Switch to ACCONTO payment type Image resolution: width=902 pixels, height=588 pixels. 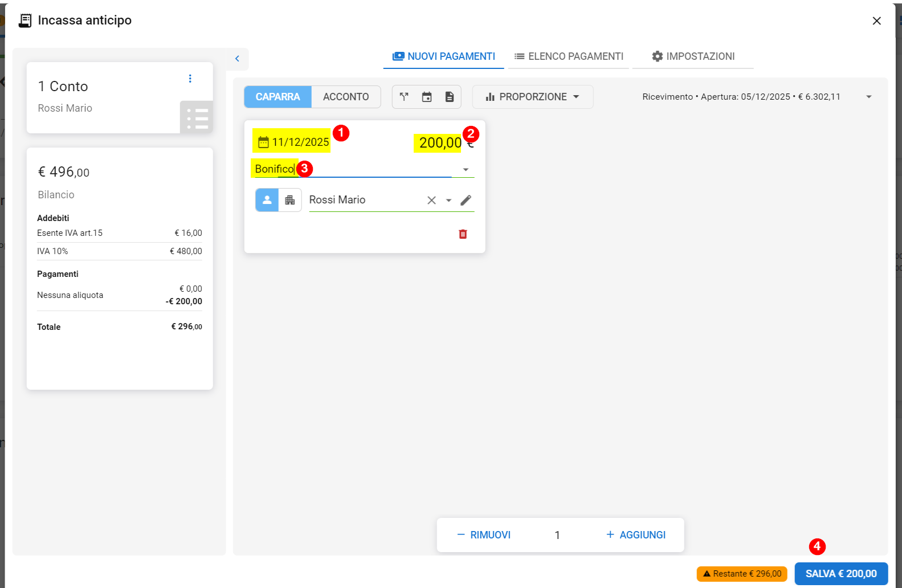coord(346,97)
